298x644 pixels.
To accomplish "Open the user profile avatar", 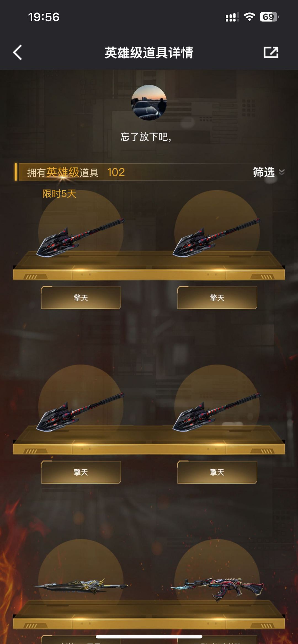I will point(149,103).
